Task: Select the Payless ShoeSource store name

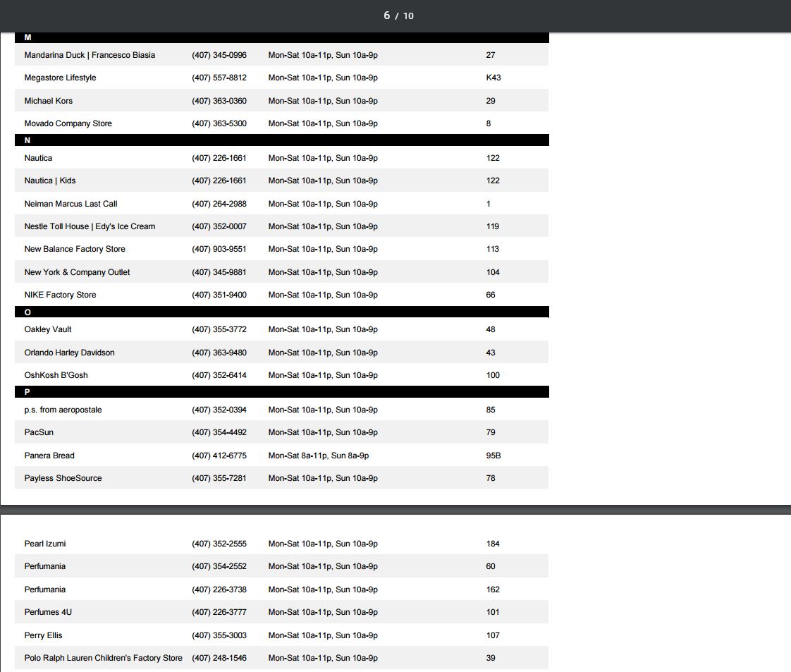Action: (63, 478)
